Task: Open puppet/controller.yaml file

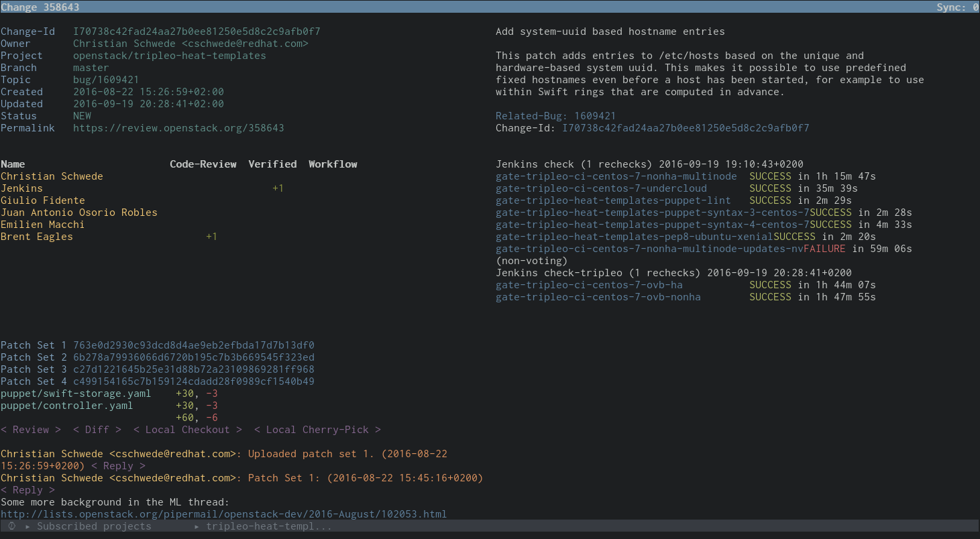Action: (x=67, y=406)
